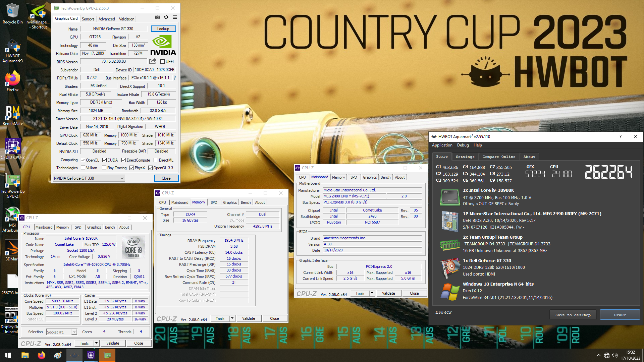
Task: Open Bench tab in CPU-Z Mainboard window
Action: click(385, 177)
